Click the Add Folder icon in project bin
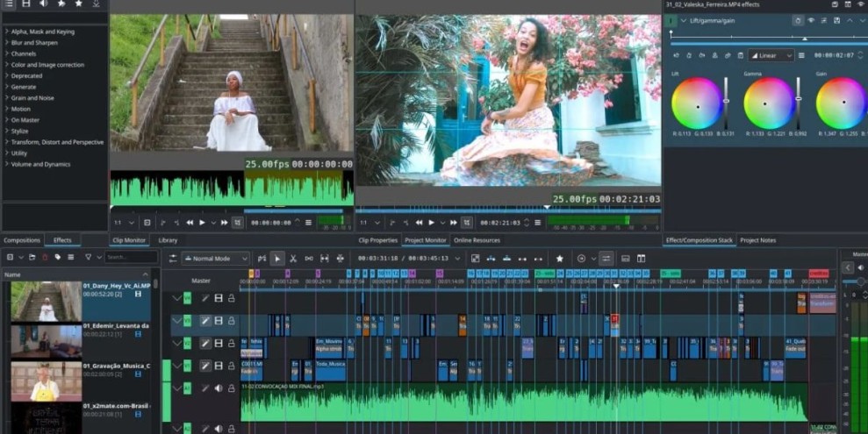Viewport: 868px width, 434px height. tap(32, 257)
